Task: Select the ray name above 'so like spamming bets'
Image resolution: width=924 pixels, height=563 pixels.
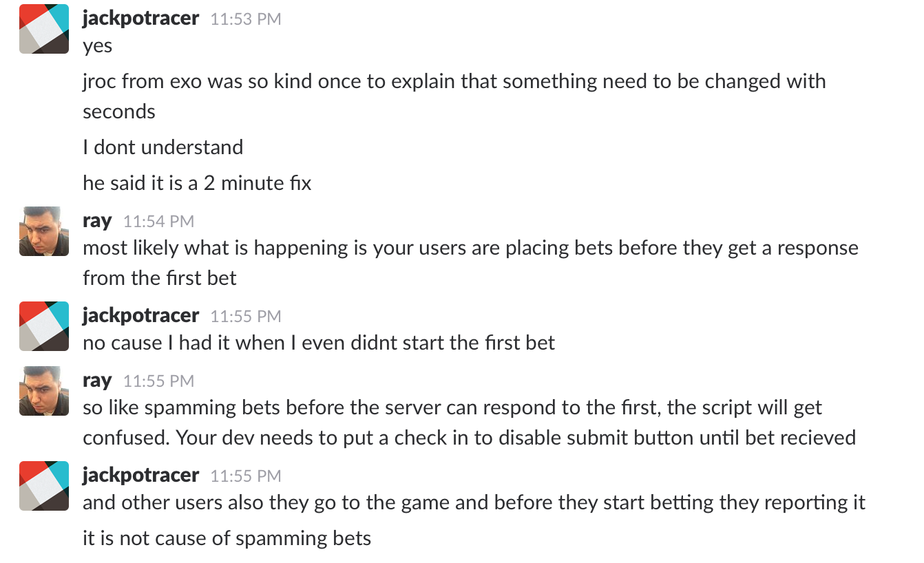Action: tap(97, 381)
